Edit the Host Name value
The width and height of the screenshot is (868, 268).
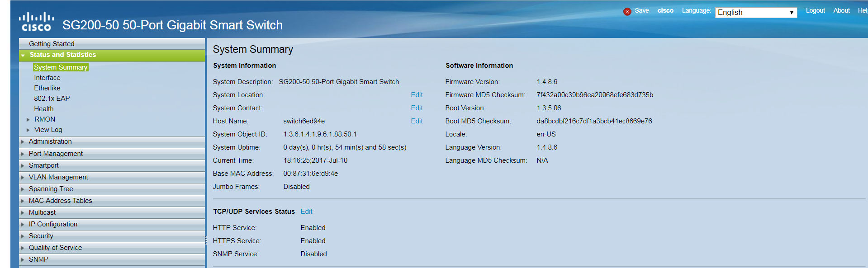point(417,121)
